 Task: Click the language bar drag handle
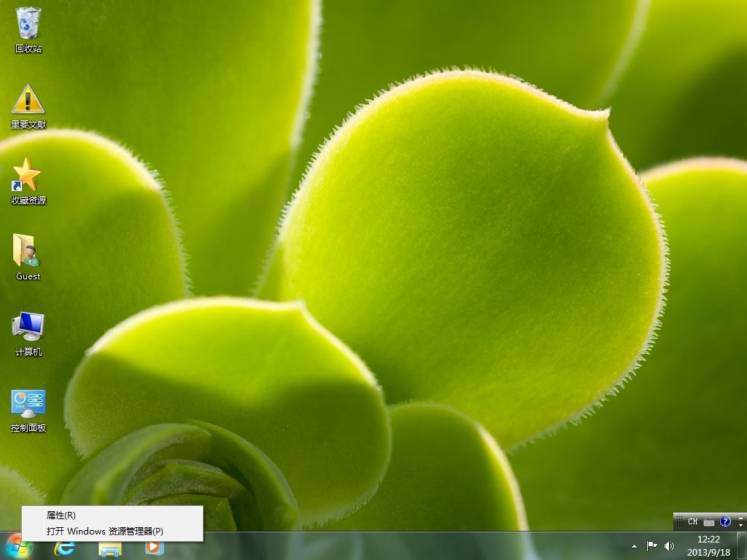coord(679,521)
